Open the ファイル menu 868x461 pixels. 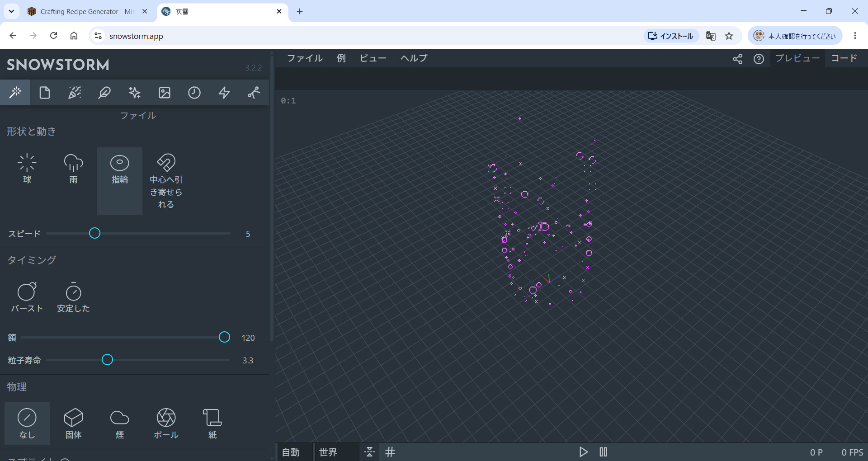(x=305, y=58)
